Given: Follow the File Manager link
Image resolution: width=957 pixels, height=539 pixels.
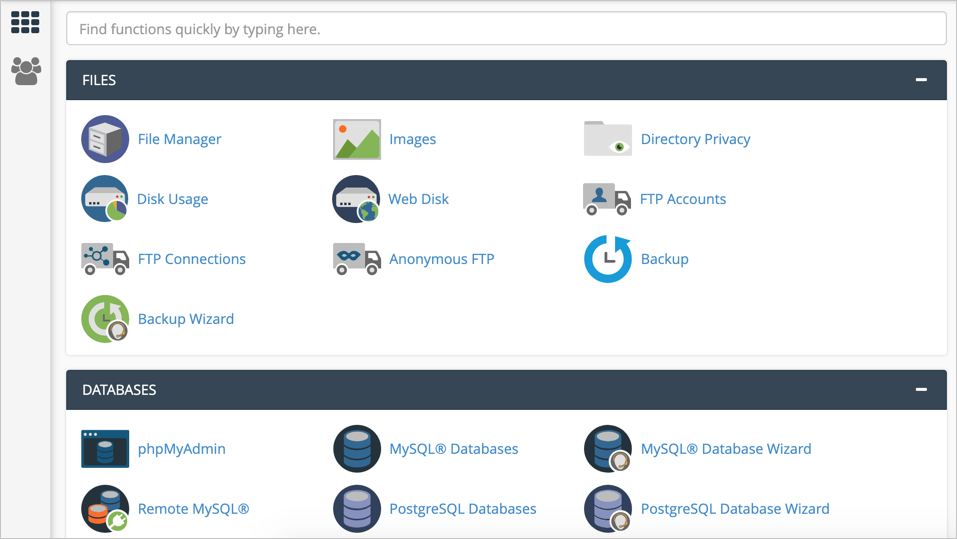Looking at the screenshot, I should (179, 140).
